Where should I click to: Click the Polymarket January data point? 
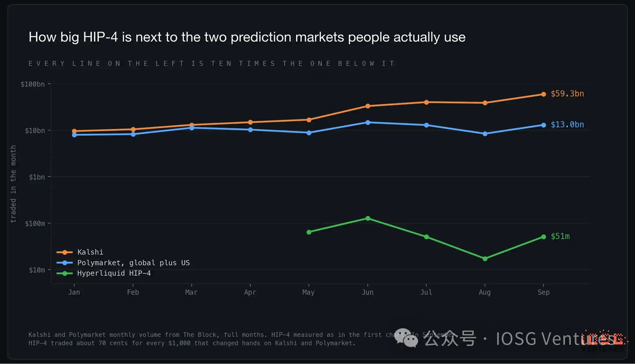pos(74,135)
